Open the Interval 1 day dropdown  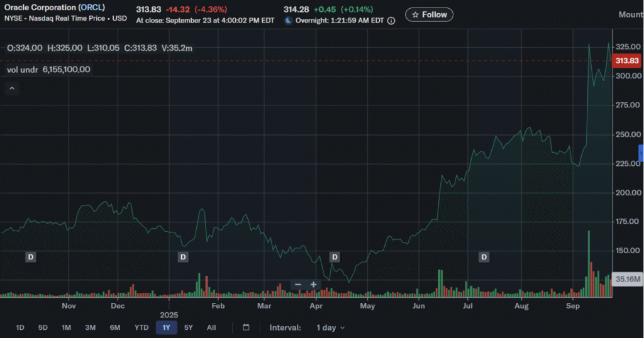pos(331,328)
